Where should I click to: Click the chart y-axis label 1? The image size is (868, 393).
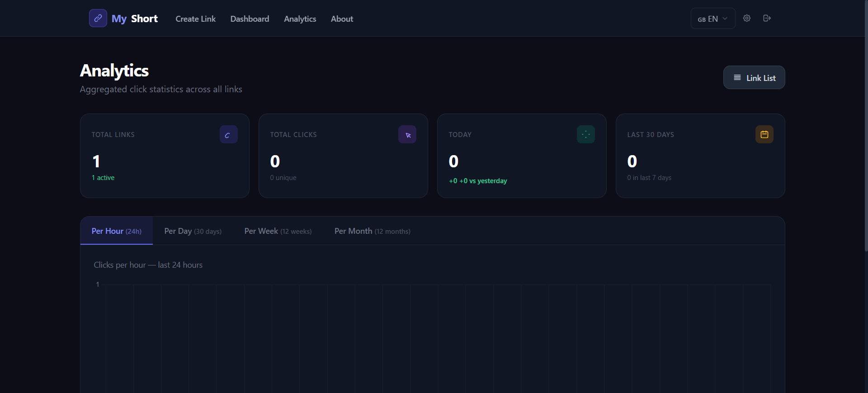(x=98, y=284)
